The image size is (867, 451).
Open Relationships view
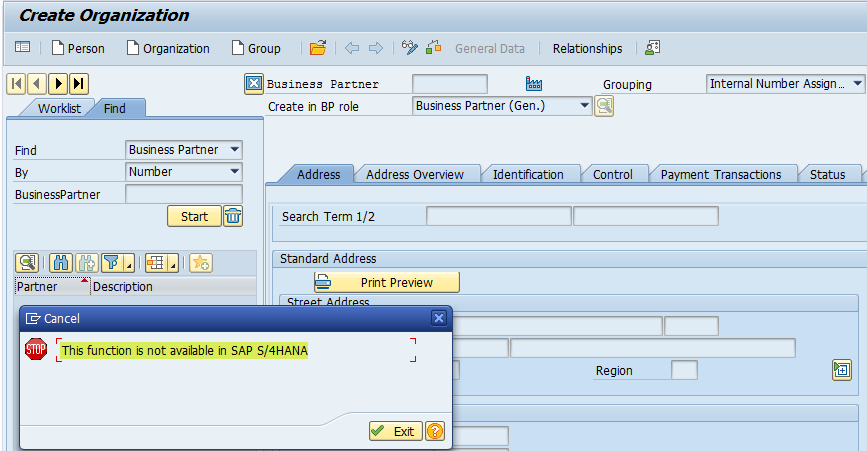pos(587,49)
